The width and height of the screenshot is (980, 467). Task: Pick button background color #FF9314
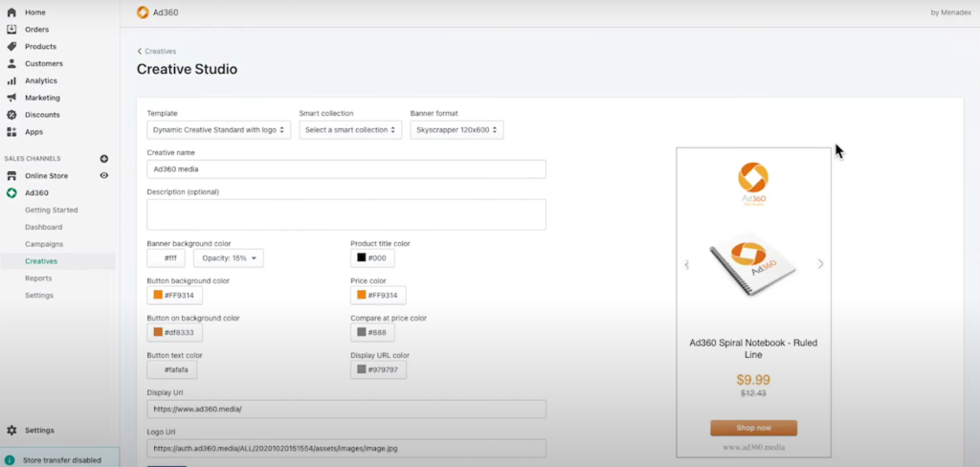tap(174, 295)
